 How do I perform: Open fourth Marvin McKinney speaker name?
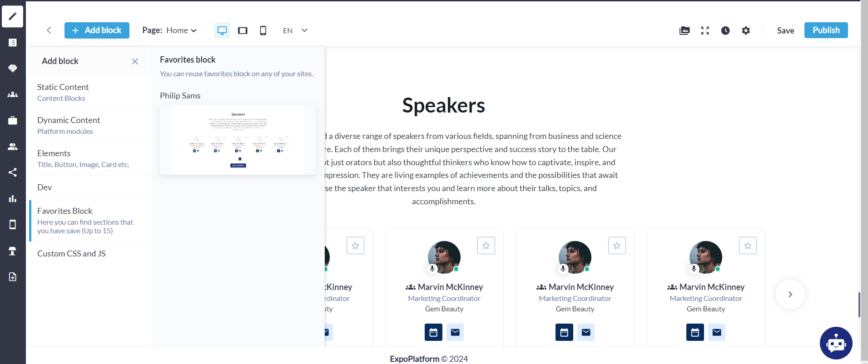point(712,287)
